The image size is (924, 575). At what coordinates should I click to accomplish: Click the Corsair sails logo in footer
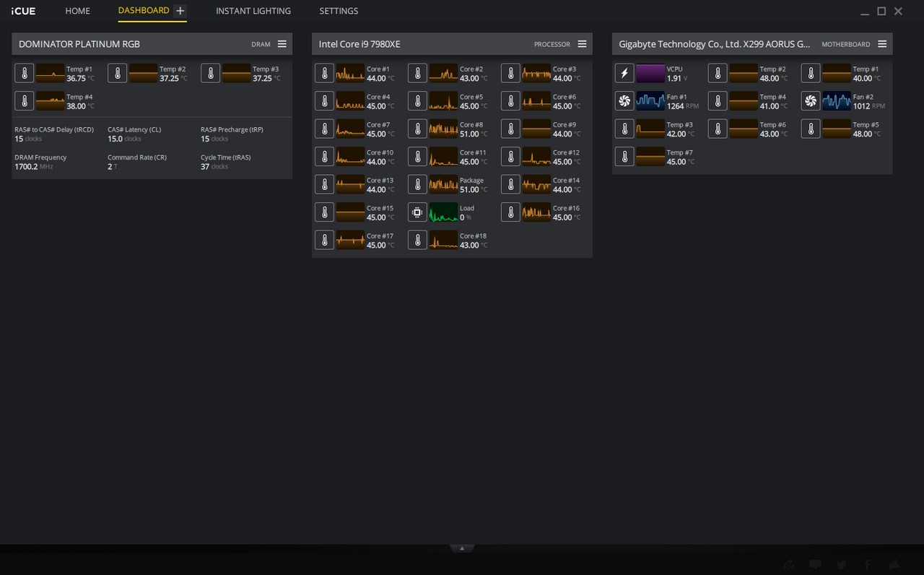click(x=894, y=564)
